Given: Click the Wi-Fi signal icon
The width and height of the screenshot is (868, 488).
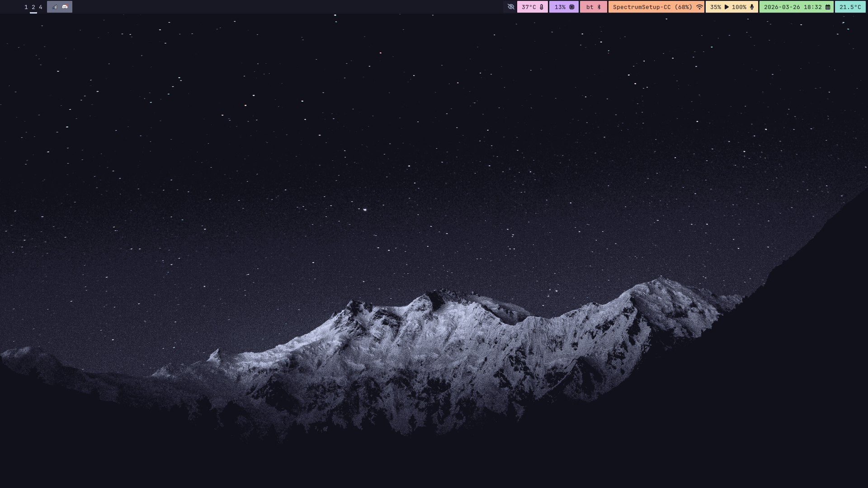Looking at the screenshot, I should 699,7.
